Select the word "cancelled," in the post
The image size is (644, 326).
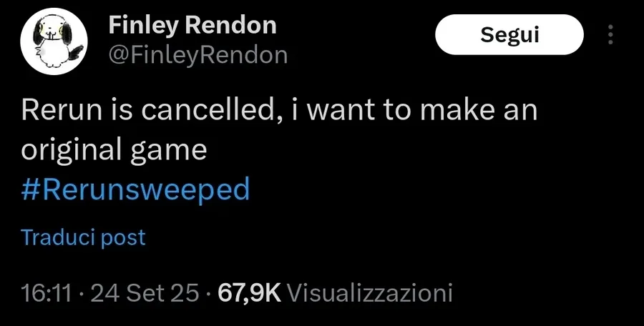(x=213, y=112)
